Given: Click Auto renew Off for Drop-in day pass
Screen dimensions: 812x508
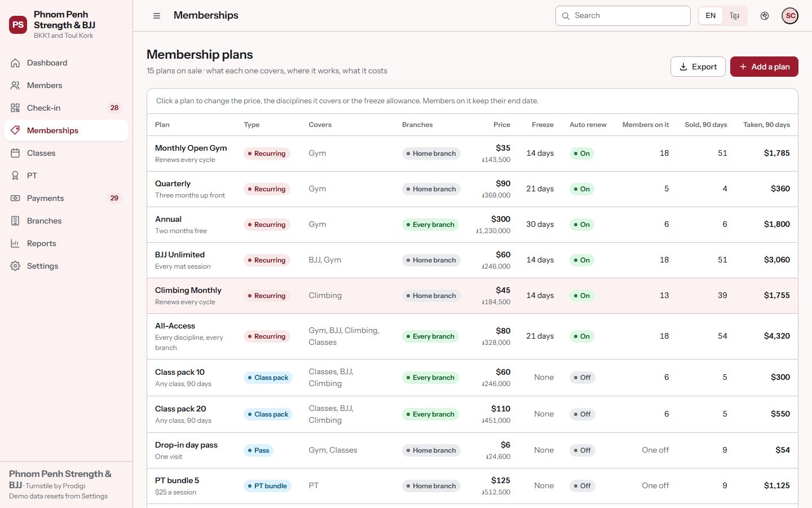Looking at the screenshot, I should pos(582,450).
